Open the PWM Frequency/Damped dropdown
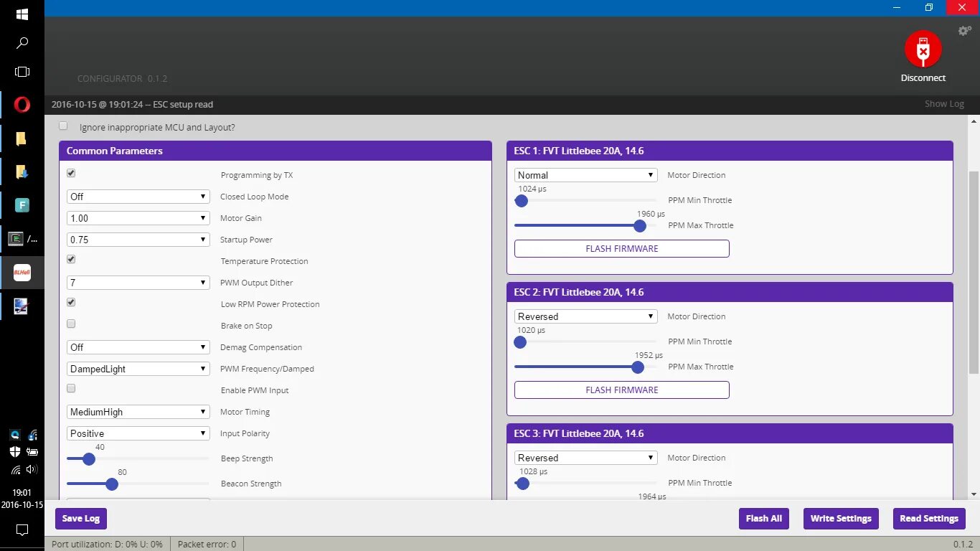Viewport: 980px width, 551px height. point(138,369)
